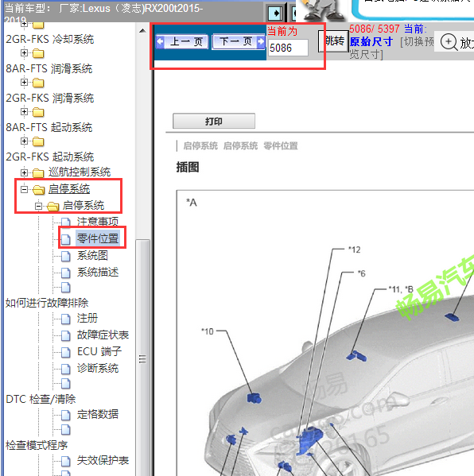Open the 注册 page

[87, 318]
